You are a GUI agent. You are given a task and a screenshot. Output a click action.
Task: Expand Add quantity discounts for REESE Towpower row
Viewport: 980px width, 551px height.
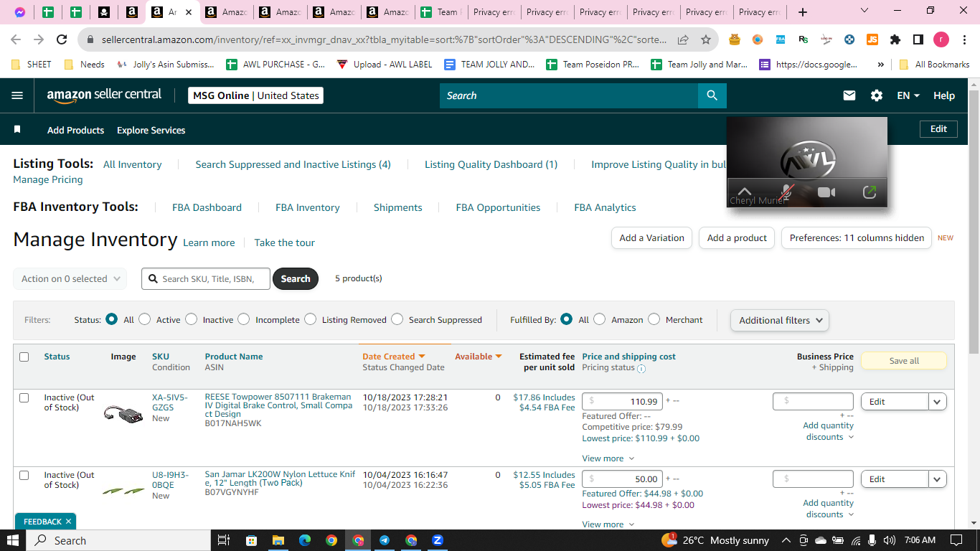tap(828, 431)
